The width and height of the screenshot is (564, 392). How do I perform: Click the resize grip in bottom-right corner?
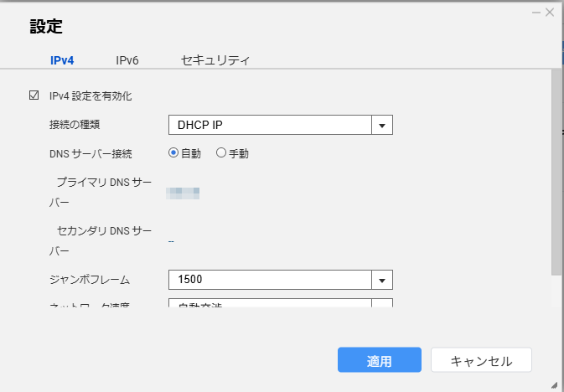[556, 384]
